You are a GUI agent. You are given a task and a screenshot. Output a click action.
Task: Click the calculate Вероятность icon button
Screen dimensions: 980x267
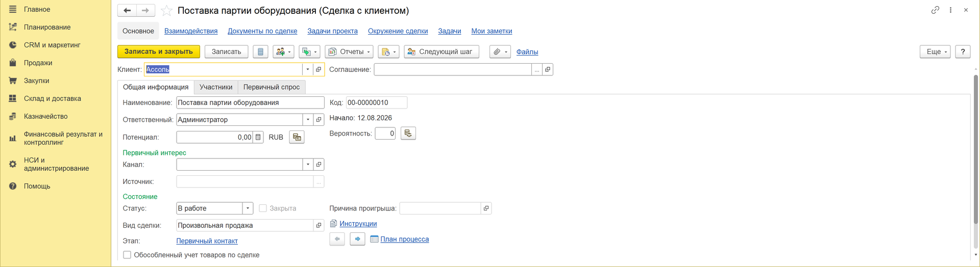pyautogui.click(x=408, y=133)
